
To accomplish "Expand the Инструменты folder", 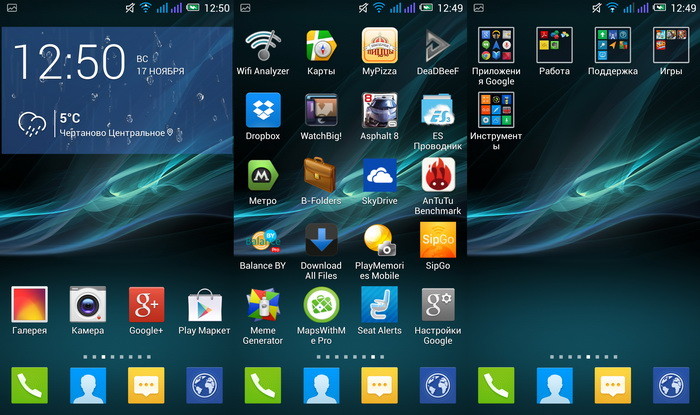I will (x=496, y=110).
